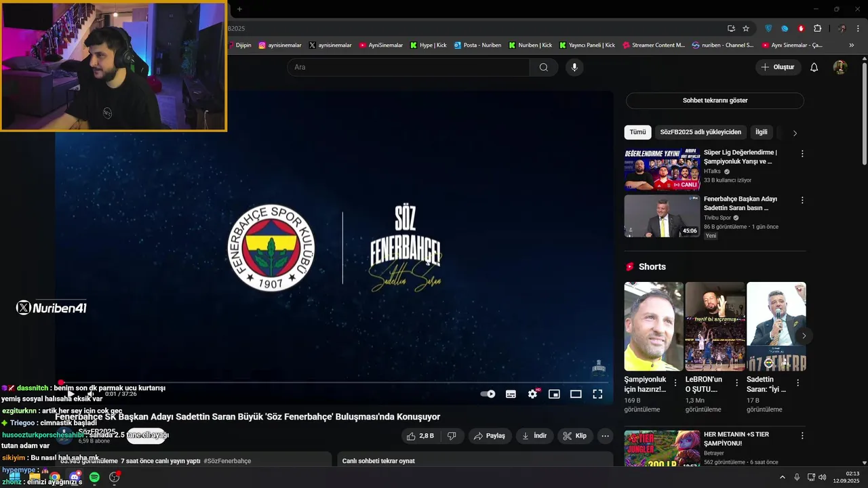Click Sohbet tekrarını göster button
This screenshot has height=488, width=868.
click(715, 100)
